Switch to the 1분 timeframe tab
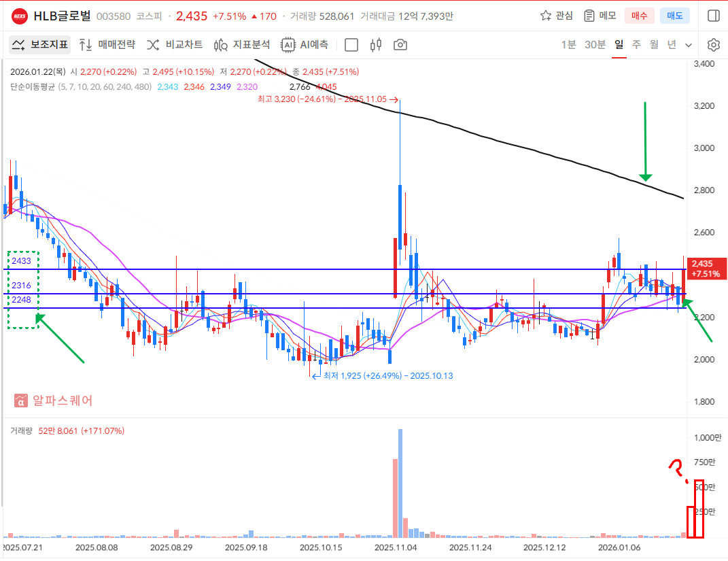 [x=568, y=45]
